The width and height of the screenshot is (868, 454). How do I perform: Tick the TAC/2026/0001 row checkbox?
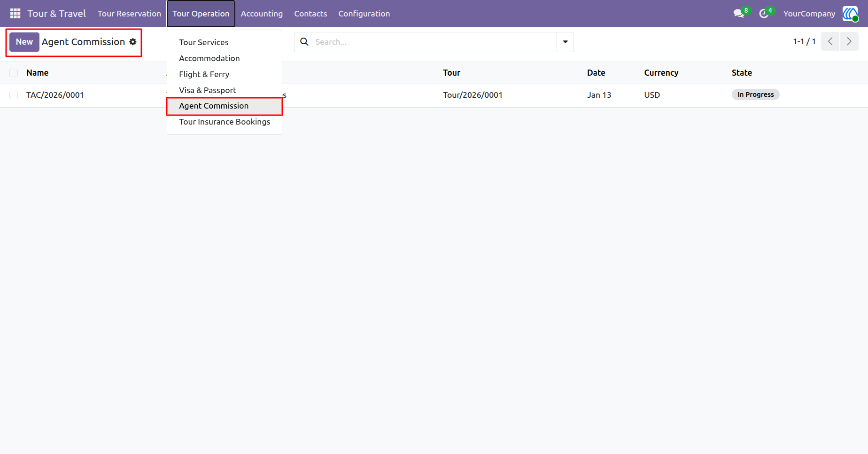14,95
